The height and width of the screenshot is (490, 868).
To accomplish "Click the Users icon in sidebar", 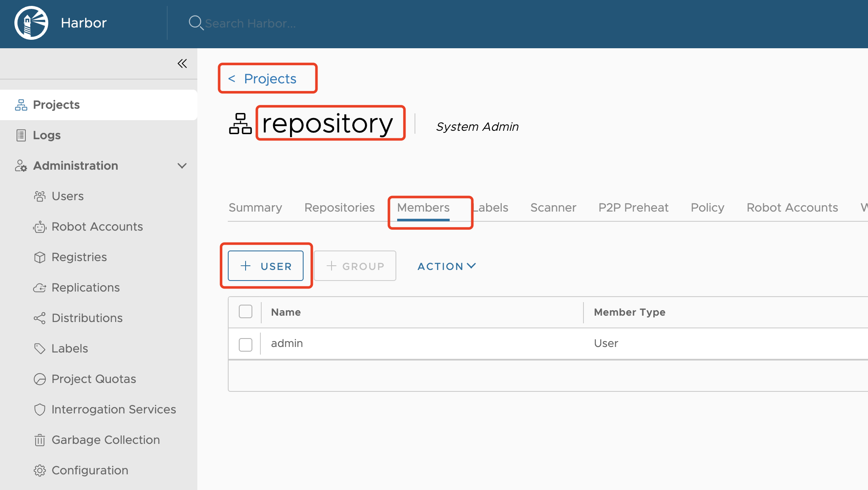I will [x=40, y=196].
